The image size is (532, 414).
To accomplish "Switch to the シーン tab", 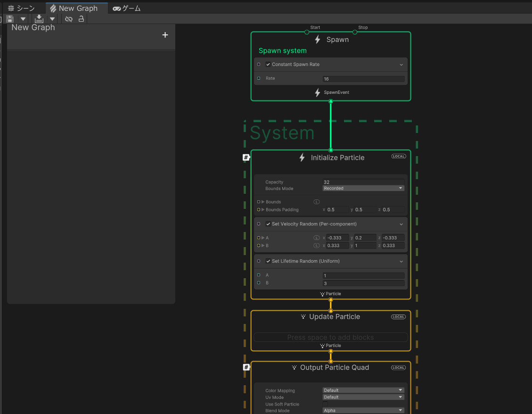I will 22,8.
